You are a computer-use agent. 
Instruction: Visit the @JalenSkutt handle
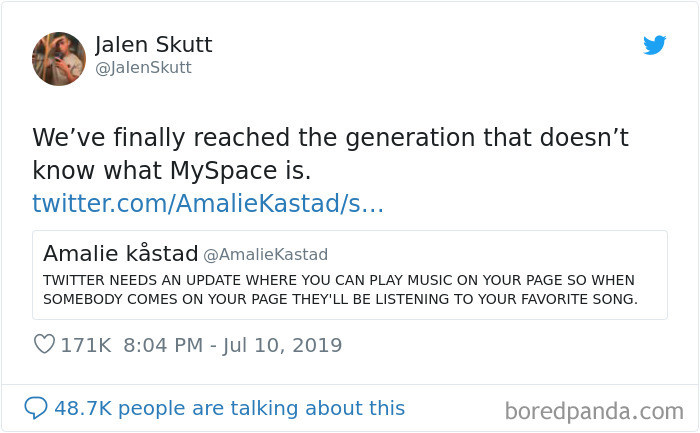pyautogui.click(x=143, y=68)
